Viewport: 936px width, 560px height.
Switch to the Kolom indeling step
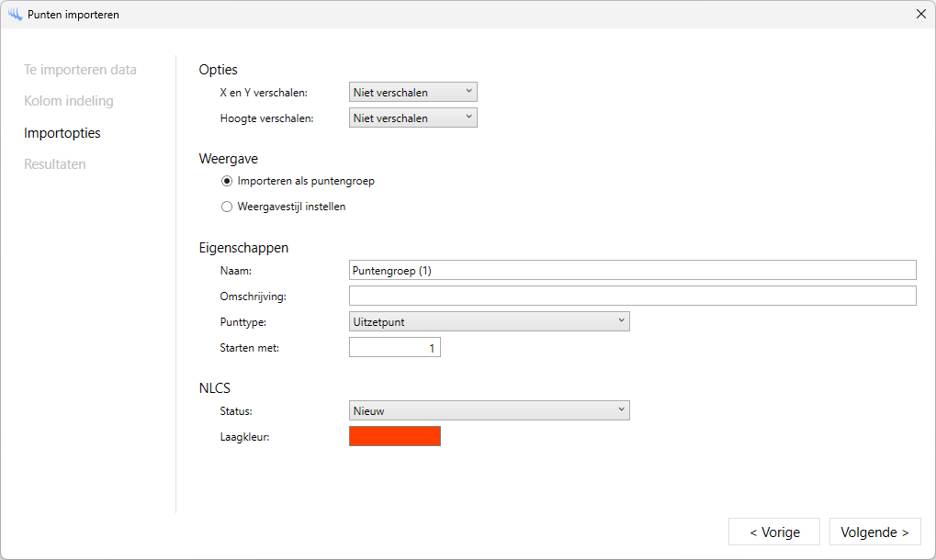69,101
